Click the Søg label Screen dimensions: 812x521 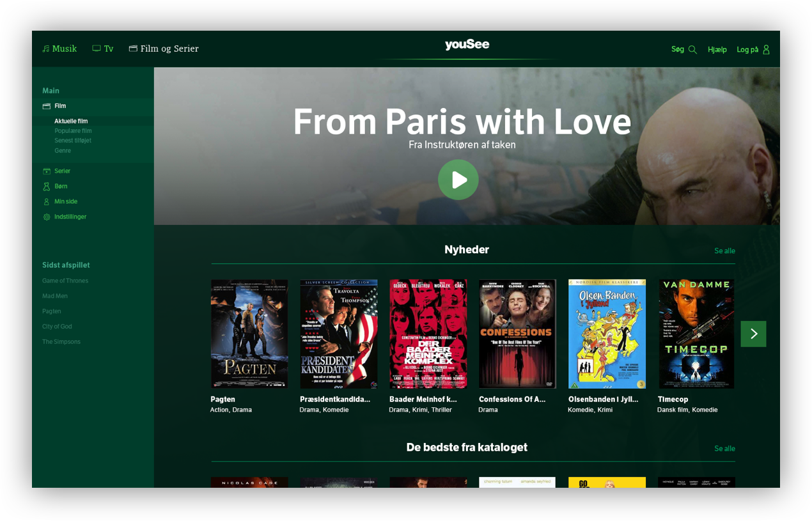(678, 49)
